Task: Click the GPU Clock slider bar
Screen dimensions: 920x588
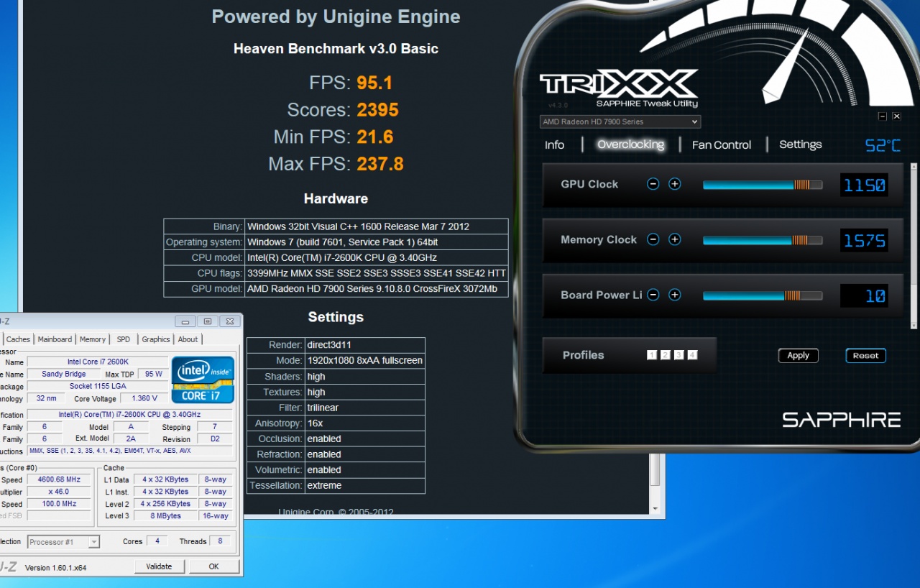Action: click(x=763, y=185)
